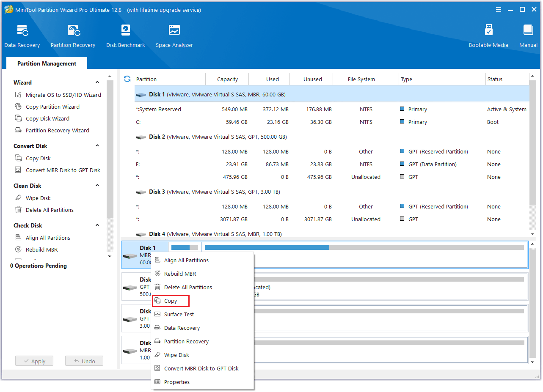Select Disk 2 header row in list
This screenshot has width=543, height=392.
click(x=332, y=137)
